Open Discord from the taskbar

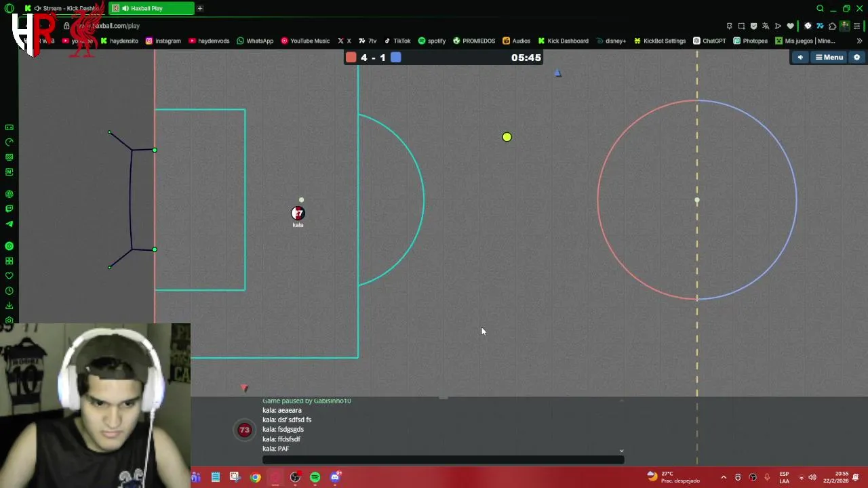[x=335, y=477]
